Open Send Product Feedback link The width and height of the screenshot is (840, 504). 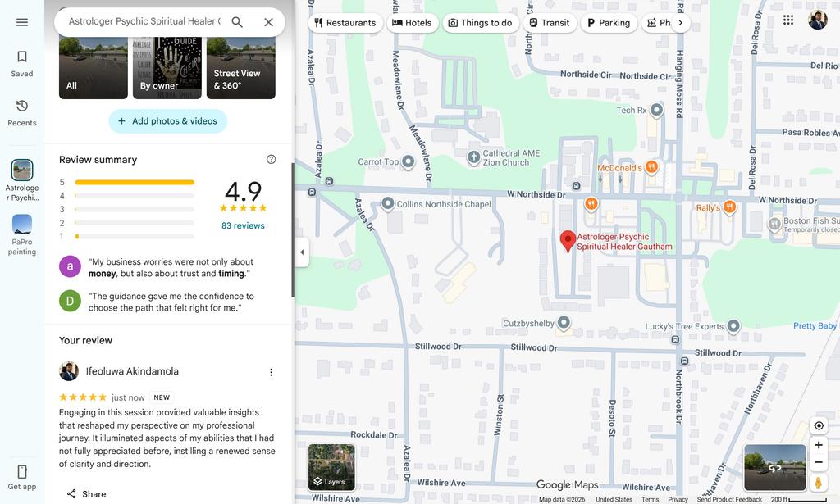(729, 499)
